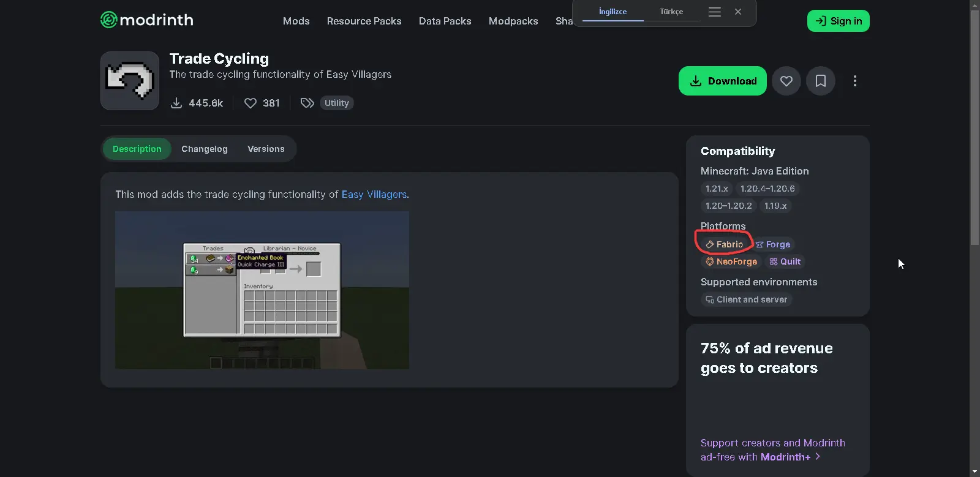
Task: Follow the Easy Villagers link
Action: 374,194
